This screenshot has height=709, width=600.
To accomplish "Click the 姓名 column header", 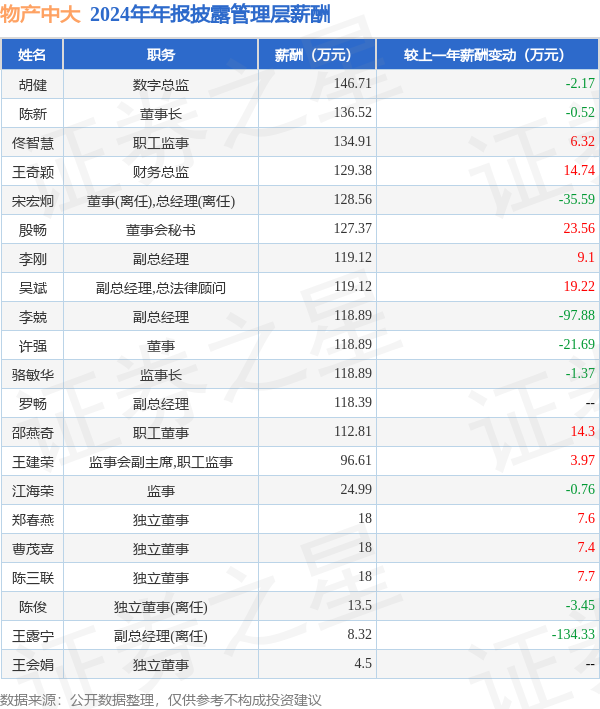I will click(x=32, y=55).
